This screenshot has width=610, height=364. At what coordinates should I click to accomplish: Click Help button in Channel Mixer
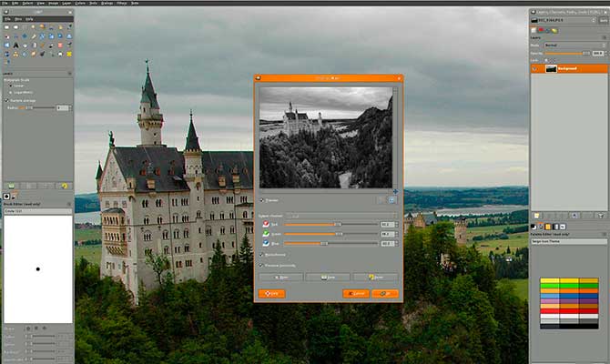point(272,294)
